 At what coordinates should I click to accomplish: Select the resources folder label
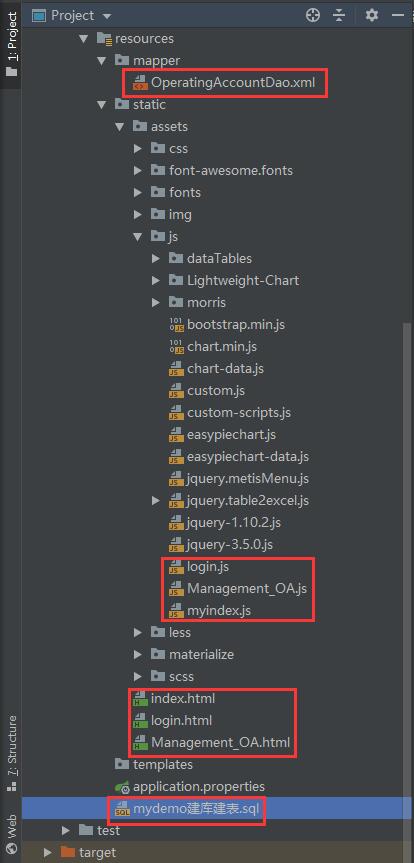click(144, 39)
